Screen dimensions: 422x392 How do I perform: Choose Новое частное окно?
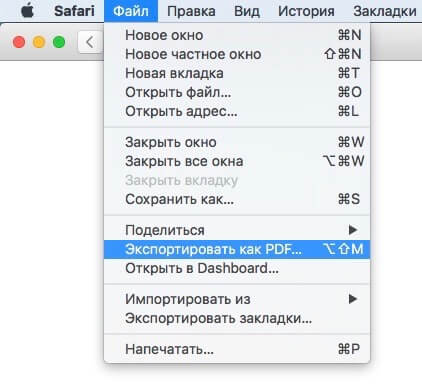237,54
